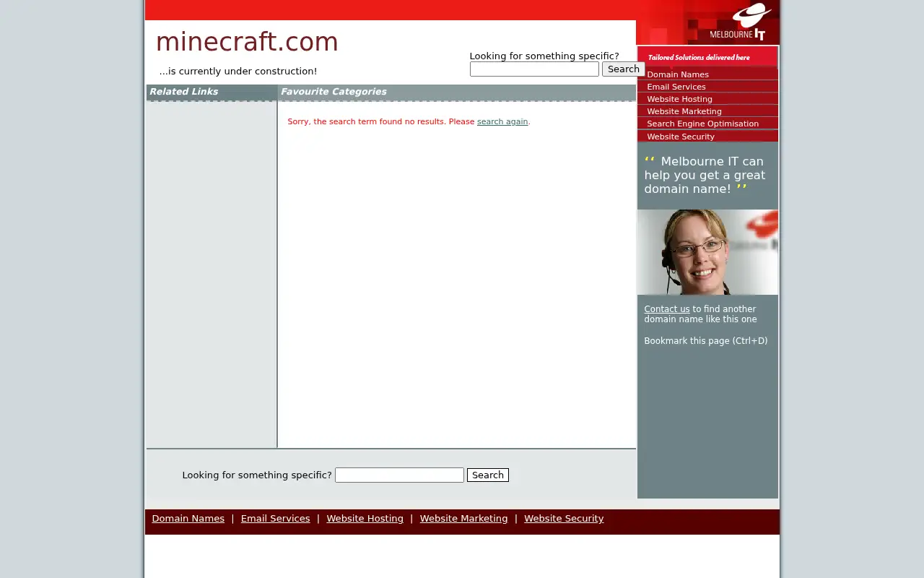The image size is (924, 578).
Task: Click the bottom search text field
Action: pyautogui.click(x=399, y=475)
